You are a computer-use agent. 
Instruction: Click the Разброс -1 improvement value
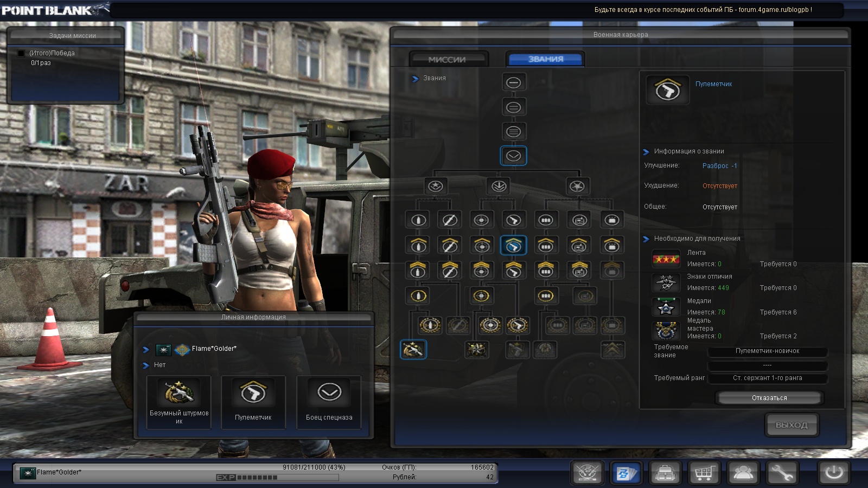point(720,166)
